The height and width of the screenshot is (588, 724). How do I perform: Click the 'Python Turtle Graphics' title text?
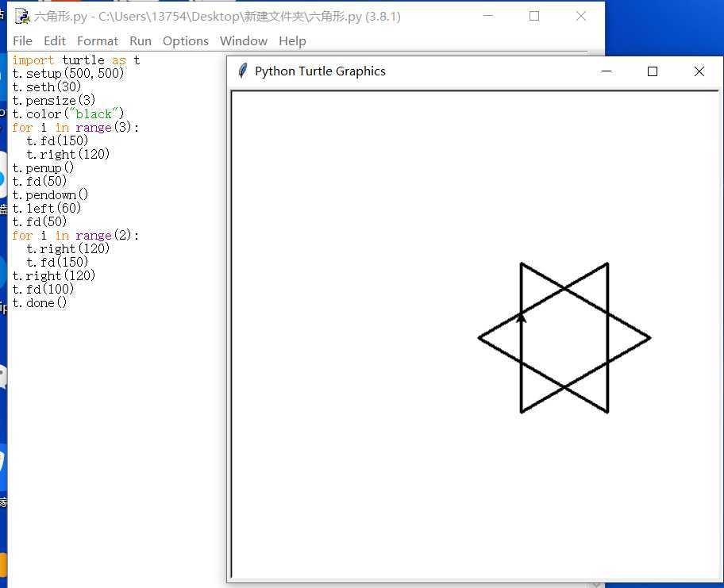[320, 71]
